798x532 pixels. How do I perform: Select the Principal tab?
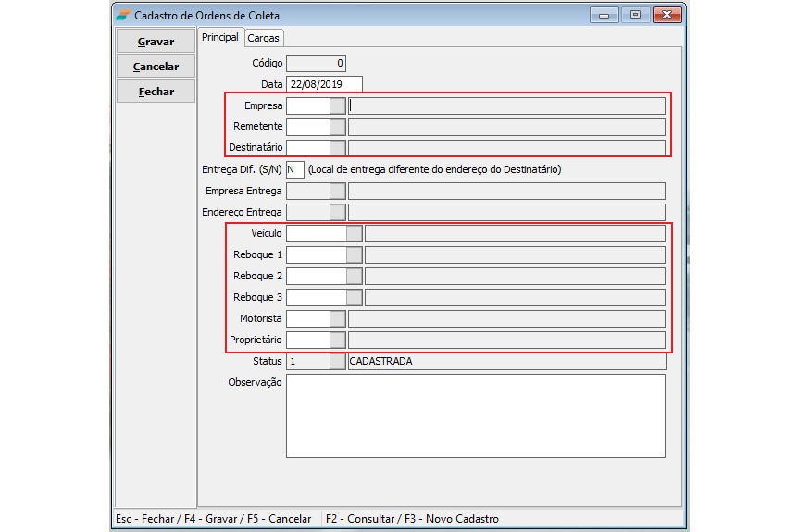[x=220, y=38]
